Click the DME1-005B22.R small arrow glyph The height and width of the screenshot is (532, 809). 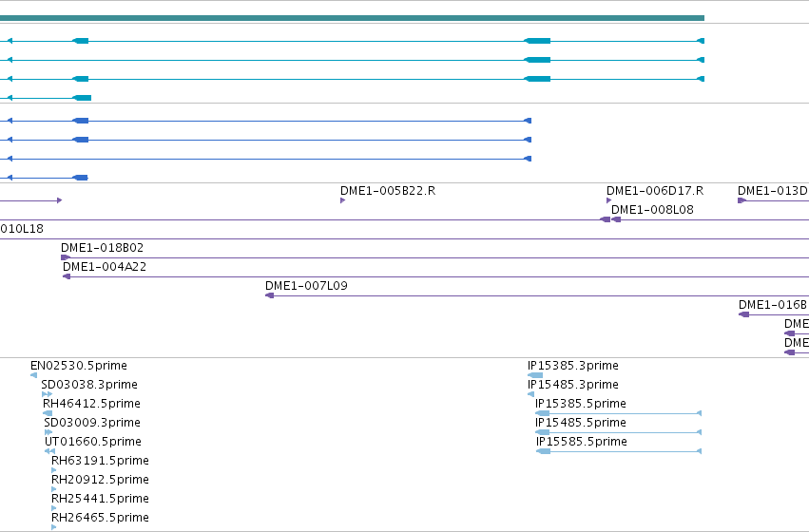point(342,200)
